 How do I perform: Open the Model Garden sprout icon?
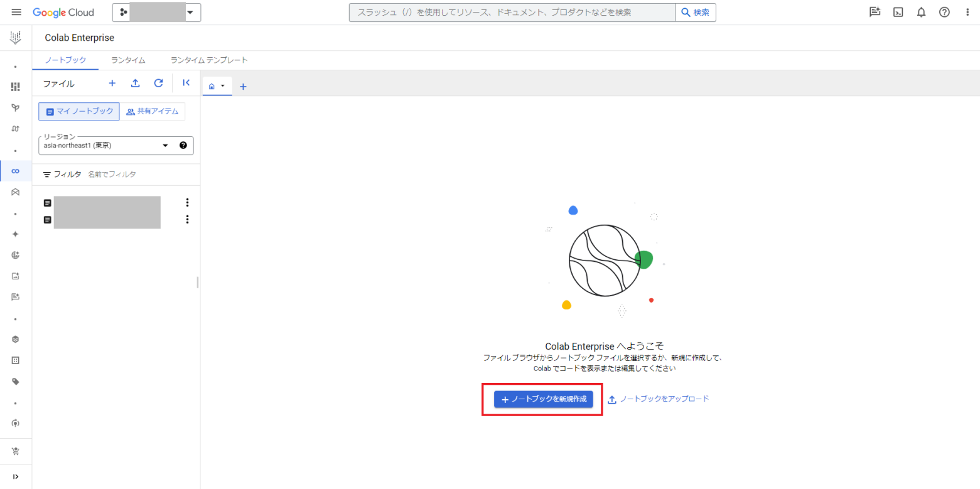[16, 108]
